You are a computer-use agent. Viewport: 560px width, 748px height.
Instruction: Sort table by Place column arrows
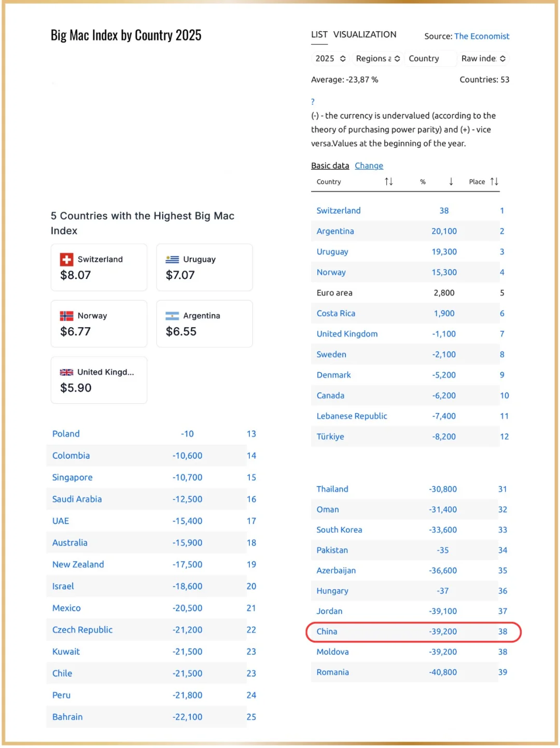point(494,181)
